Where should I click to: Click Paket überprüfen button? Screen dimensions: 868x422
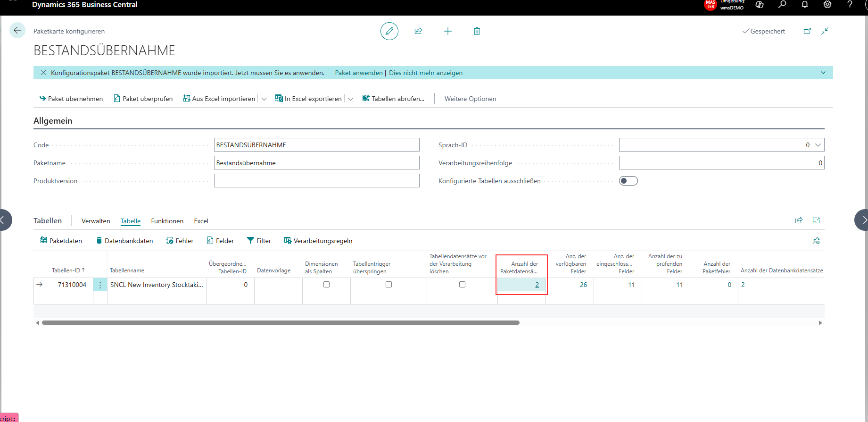(x=143, y=99)
